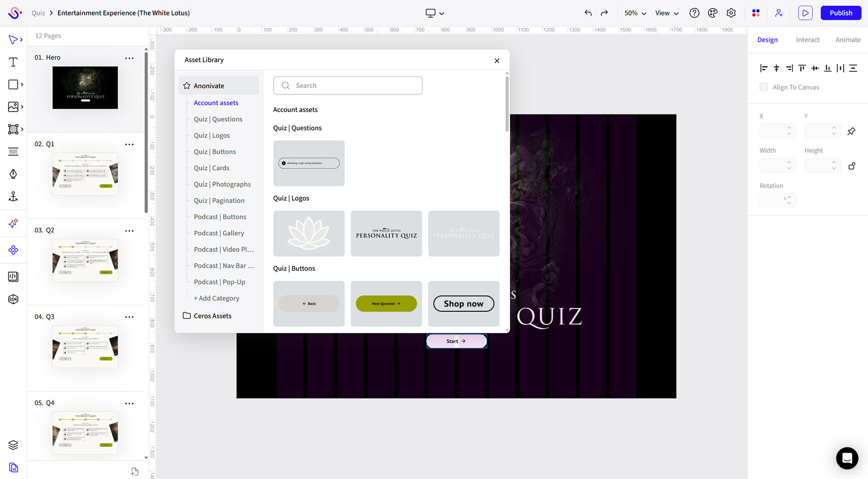868x479 pixels.
Task: Open the colored apps grid icon
Action: (x=756, y=13)
